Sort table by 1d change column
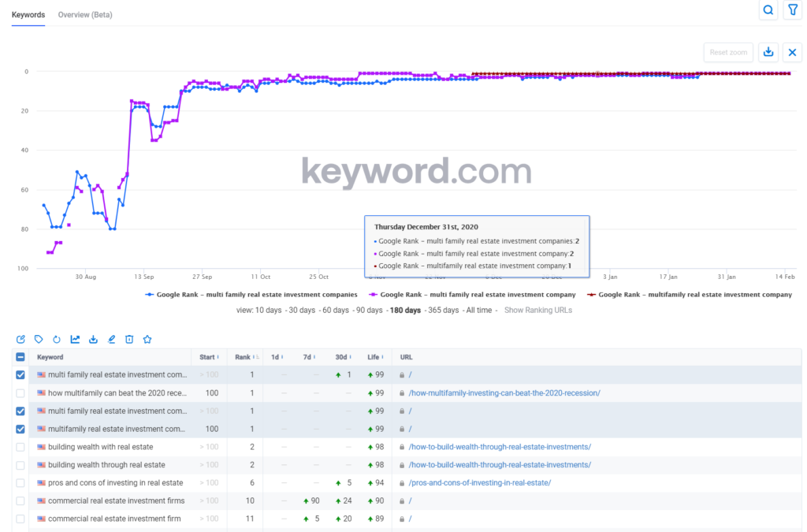The image size is (807, 532). pos(277,357)
